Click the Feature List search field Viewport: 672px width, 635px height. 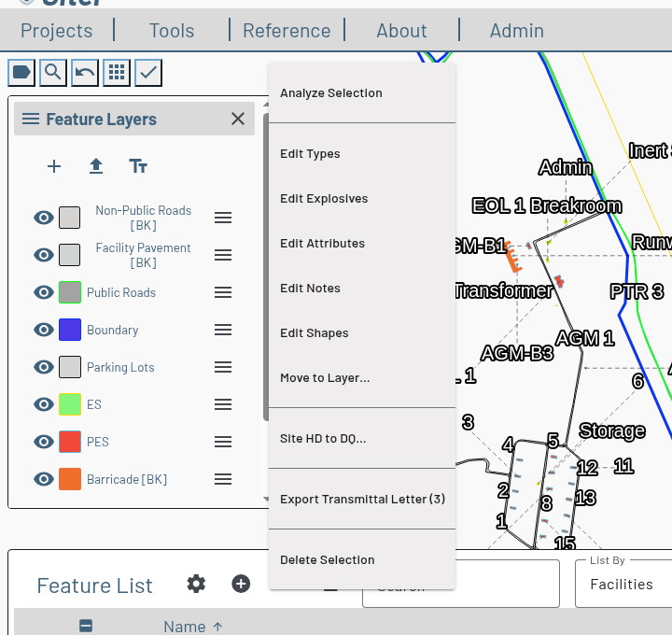[461, 584]
